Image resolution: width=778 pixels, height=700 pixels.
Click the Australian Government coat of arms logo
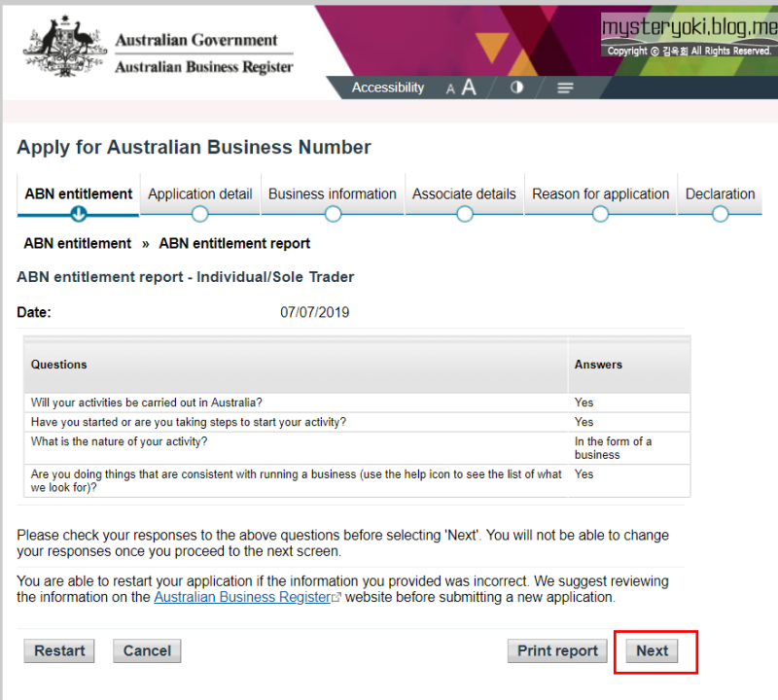pyautogui.click(x=65, y=47)
